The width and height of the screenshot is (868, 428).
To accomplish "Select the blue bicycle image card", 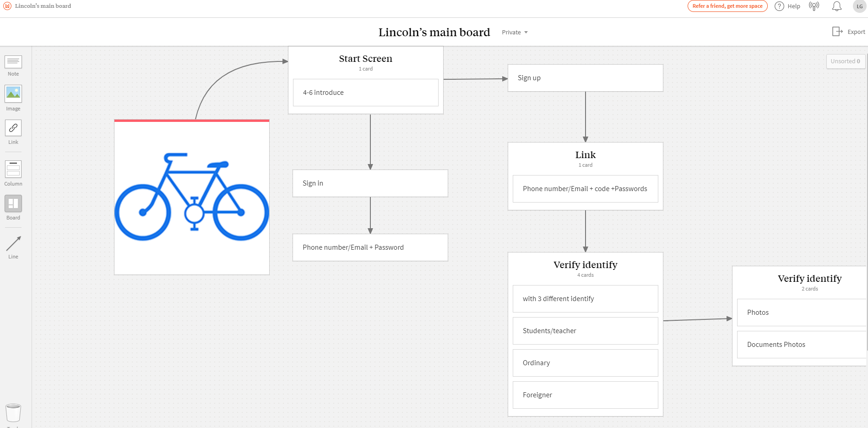I will click(x=192, y=197).
